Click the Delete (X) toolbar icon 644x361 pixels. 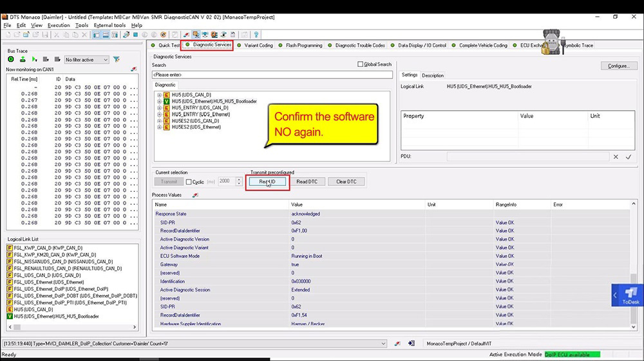(84, 35)
